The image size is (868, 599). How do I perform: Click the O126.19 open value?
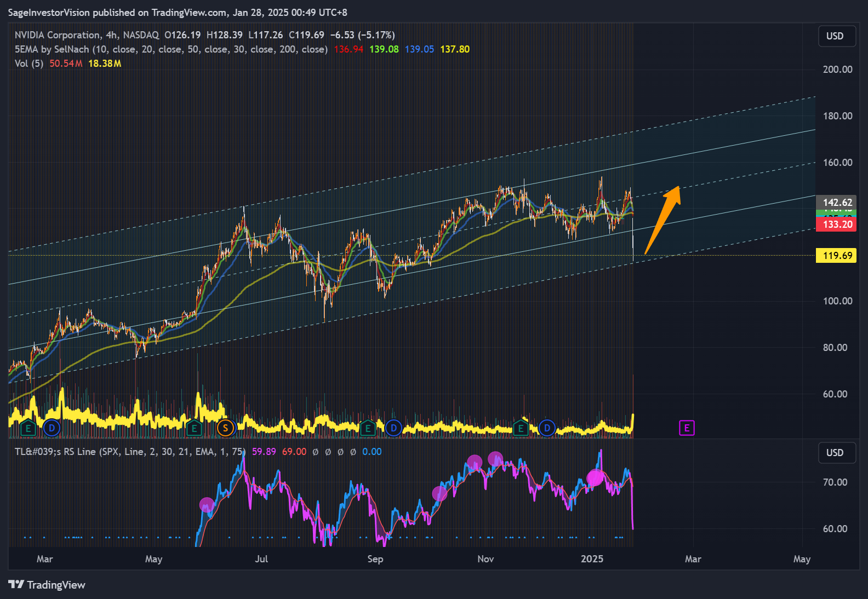pos(182,35)
